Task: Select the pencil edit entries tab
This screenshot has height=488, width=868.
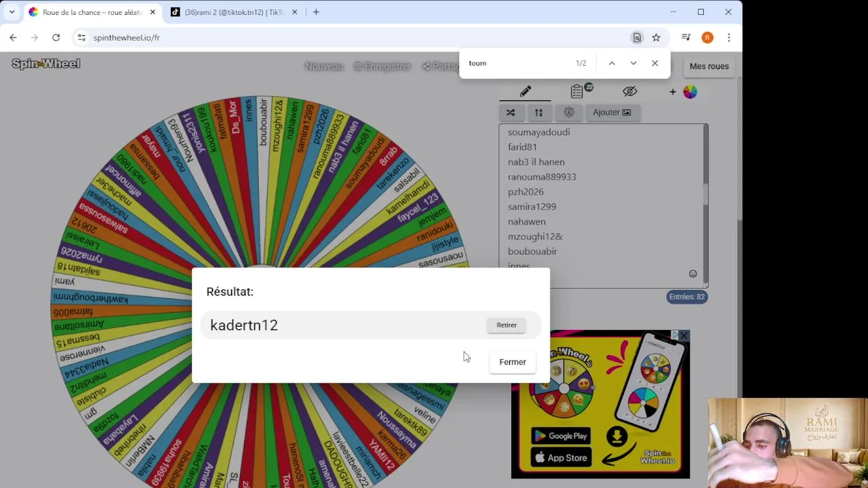Action: (526, 91)
